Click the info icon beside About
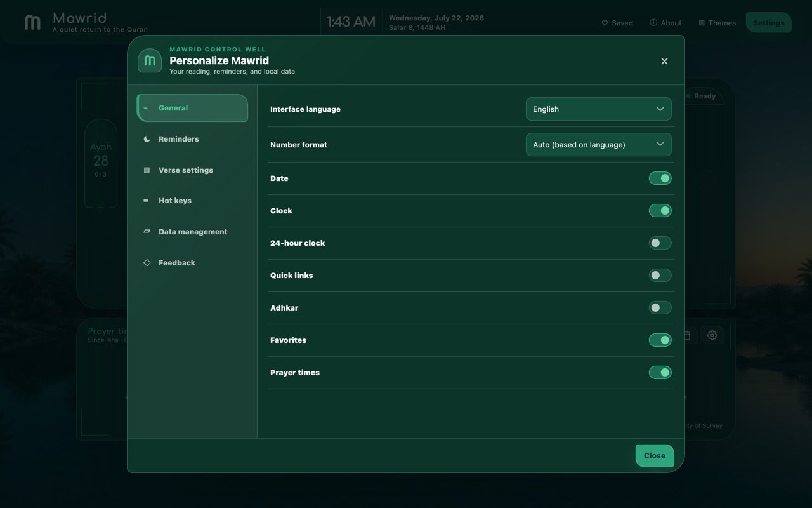The width and height of the screenshot is (812, 508). tap(653, 22)
